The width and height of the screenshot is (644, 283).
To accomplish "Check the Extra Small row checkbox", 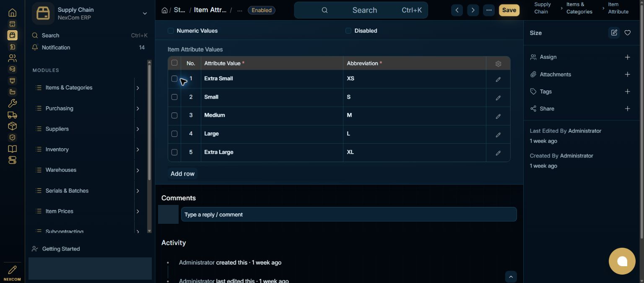I will pos(174,79).
